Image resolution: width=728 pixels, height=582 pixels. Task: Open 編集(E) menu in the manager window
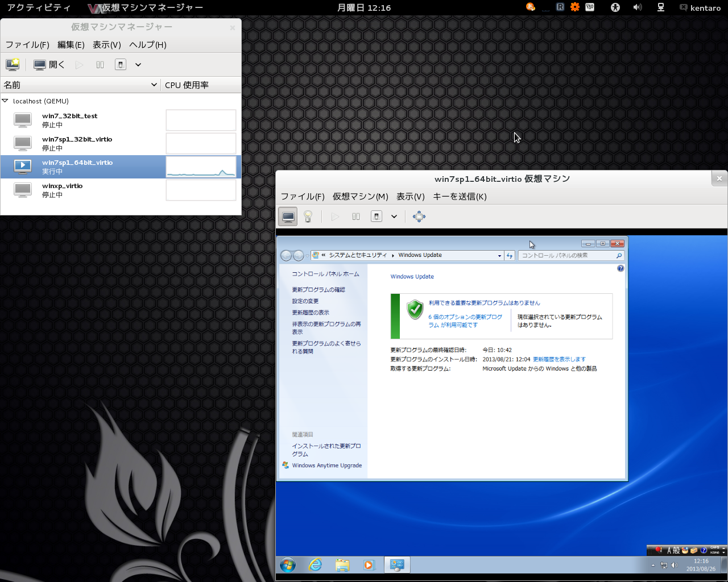click(71, 44)
